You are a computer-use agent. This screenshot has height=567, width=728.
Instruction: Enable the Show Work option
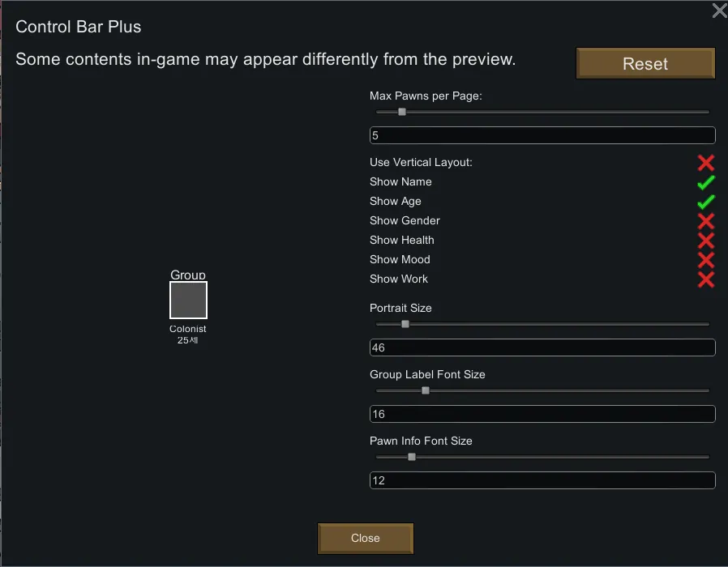705,279
